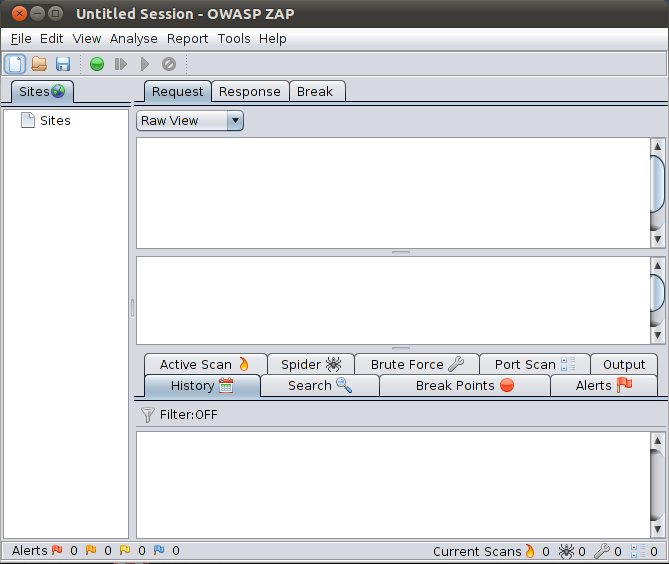Minimize the OWASP ZAP window
Viewport: 669px width, 564px height.
[x=38, y=14]
